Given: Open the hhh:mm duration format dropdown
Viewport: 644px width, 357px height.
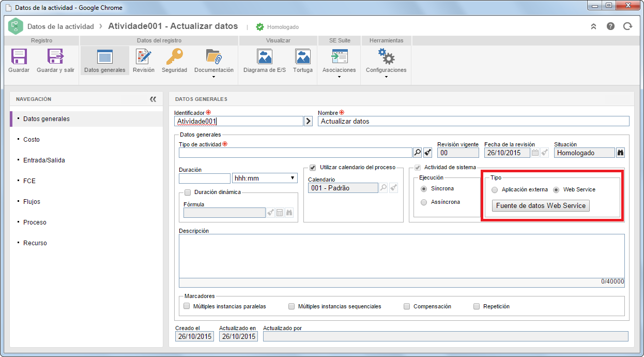Looking at the screenshot, I should tap(265, 178).
